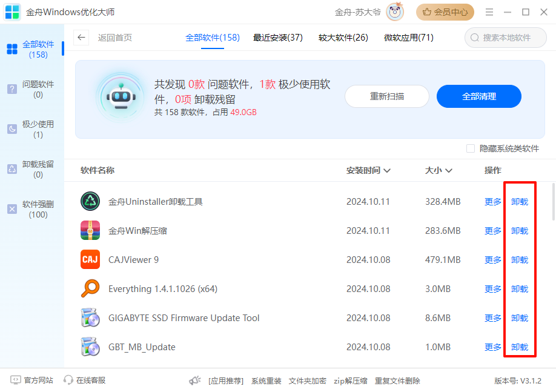
Task: Select the 问题软件 question mark icon
Action: 12,89
